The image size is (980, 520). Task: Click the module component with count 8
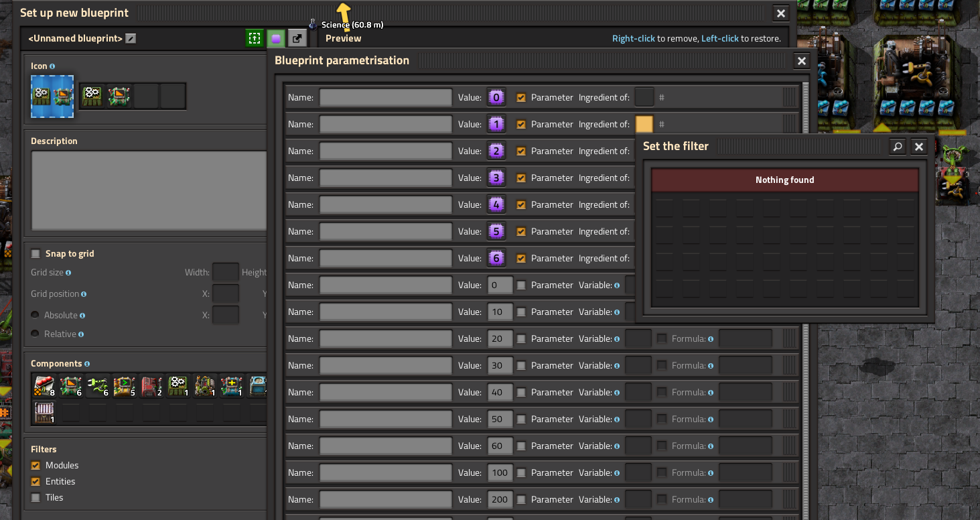(44, 386)
